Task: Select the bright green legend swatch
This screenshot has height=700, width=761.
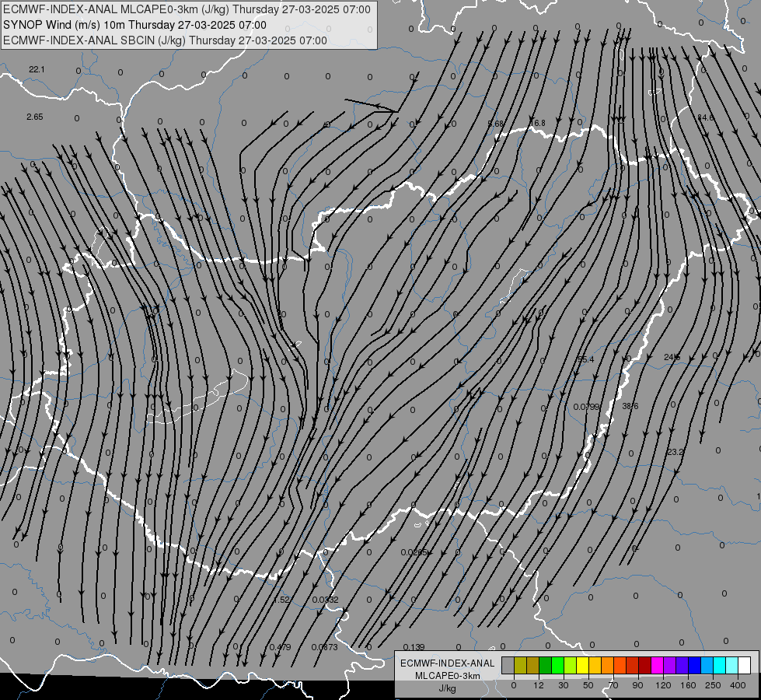Action: click(558, 665)
